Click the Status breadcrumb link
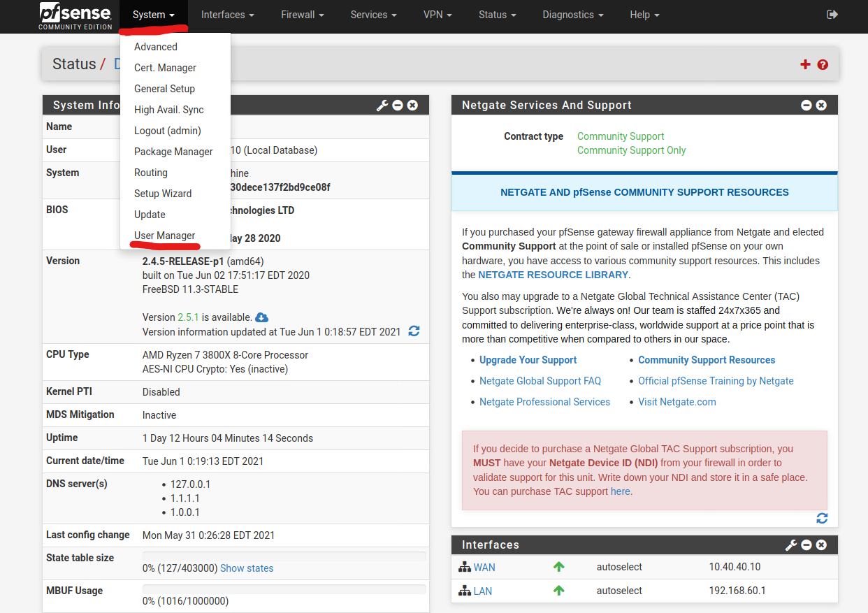Viewport: 868px width, 613px height. click(74, 64)
